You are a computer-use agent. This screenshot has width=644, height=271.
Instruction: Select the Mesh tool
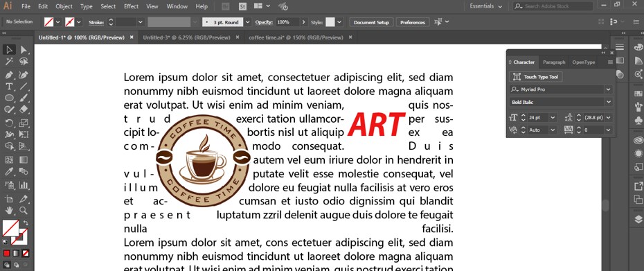click(9, 159)
